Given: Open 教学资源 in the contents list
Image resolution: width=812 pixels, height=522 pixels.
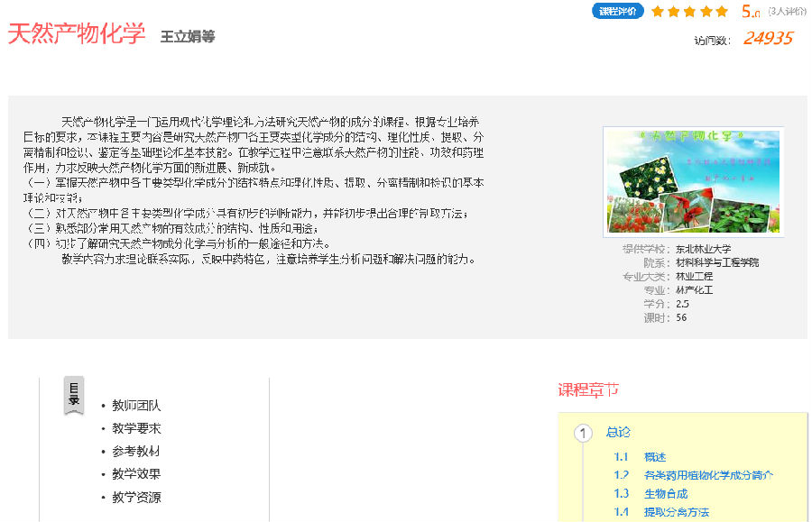Looking at the screenshot, I should coord(136,497).
